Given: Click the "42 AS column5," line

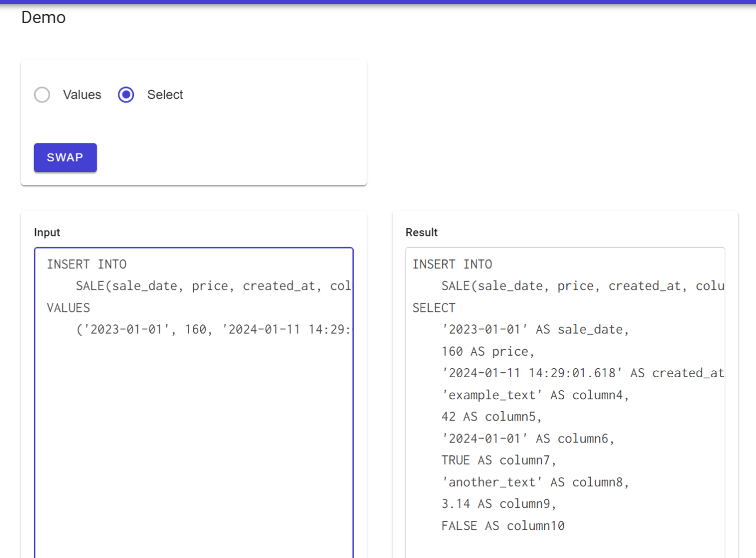Looking at the screenshot, I should 491,417.
